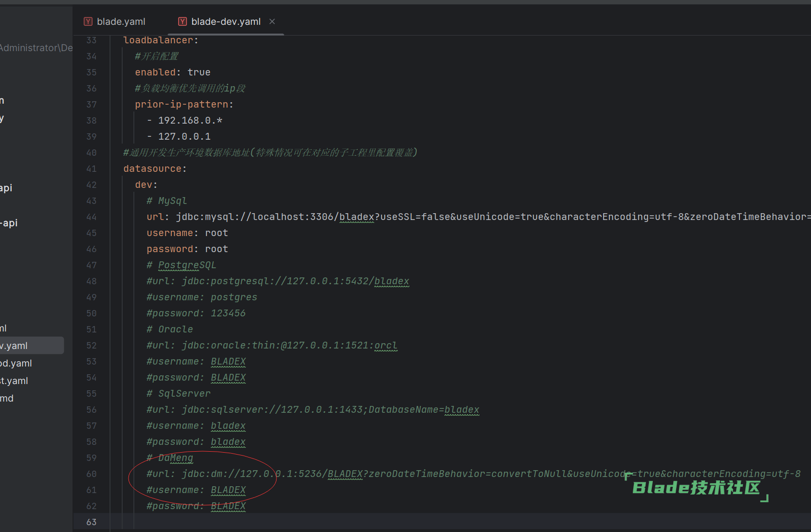Viewport: 811px width, 532px height.
Task: Click the 'datasource:' key
Action: coord(155,168)
